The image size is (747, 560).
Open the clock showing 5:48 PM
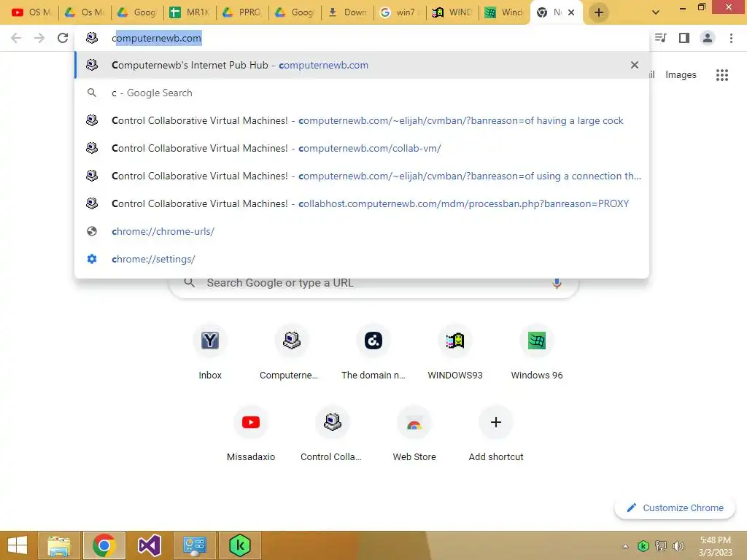point(715,546)
